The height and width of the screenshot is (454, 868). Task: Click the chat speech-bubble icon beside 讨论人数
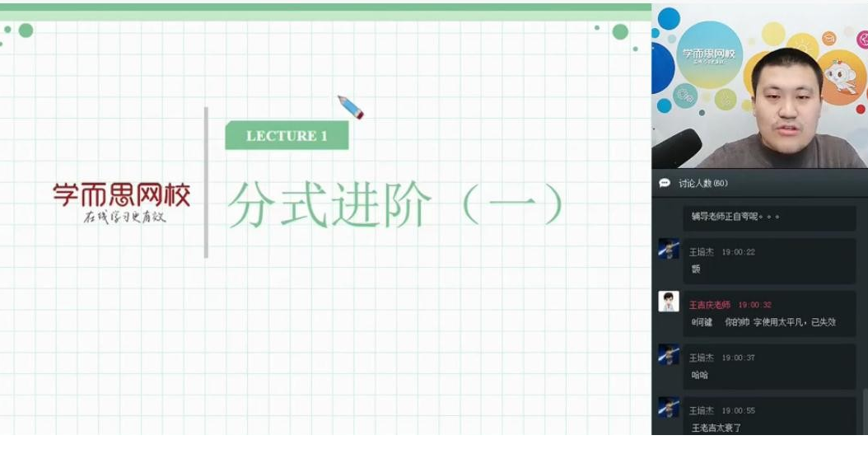pos(665,183)
